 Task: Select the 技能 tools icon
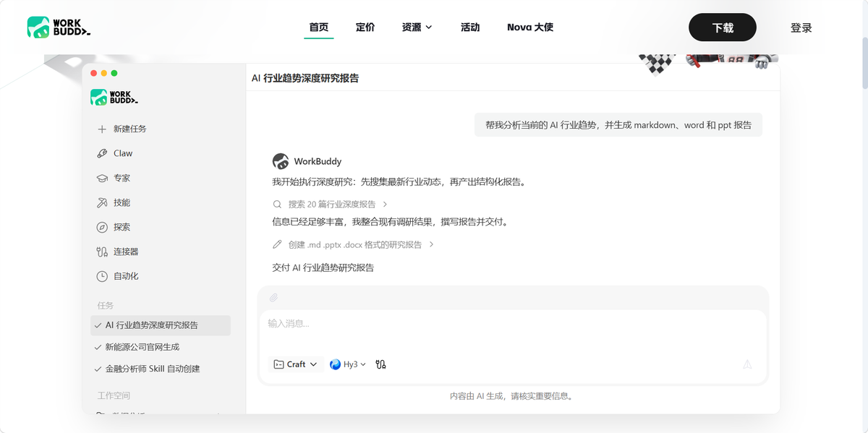(x=102, y=202)
